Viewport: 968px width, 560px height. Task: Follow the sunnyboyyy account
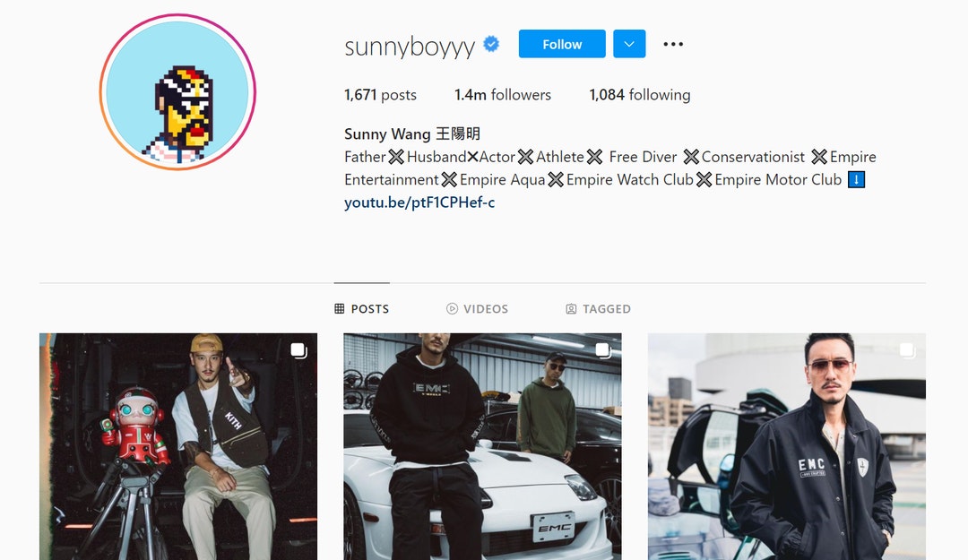click(x=562, y=44)
